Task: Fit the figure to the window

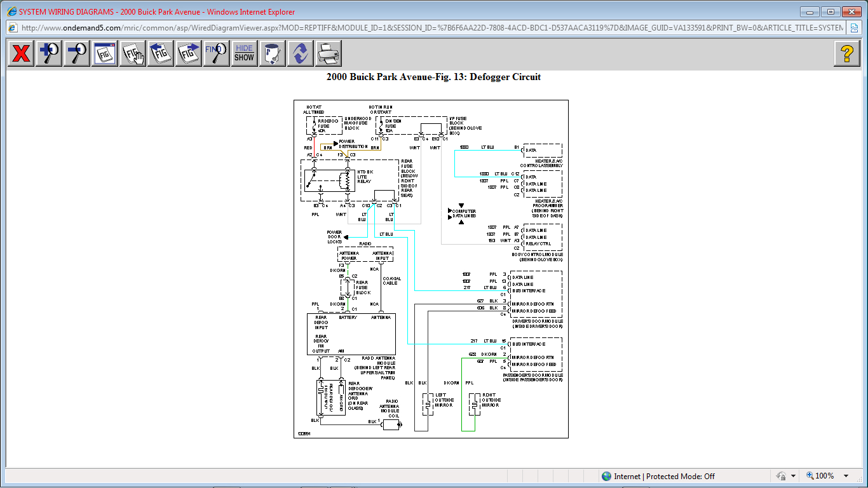Action: (105, 53)
